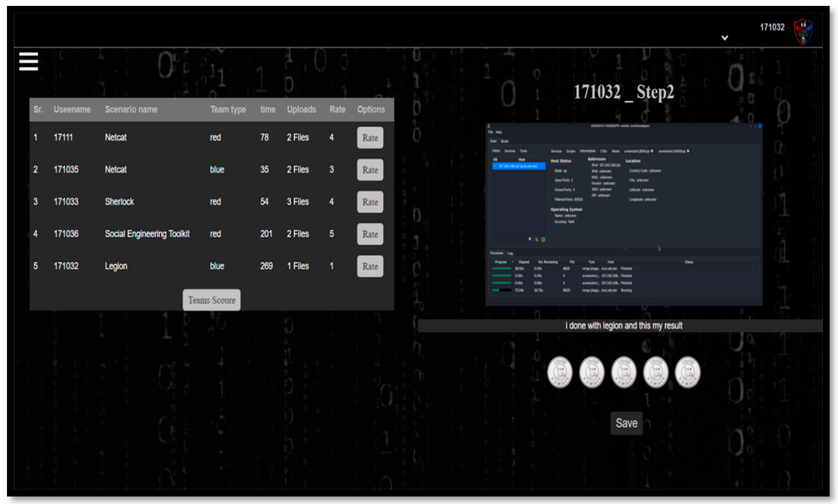Click the Rate column header
Screen dimensions: 838x504
(x=337, y=109)
